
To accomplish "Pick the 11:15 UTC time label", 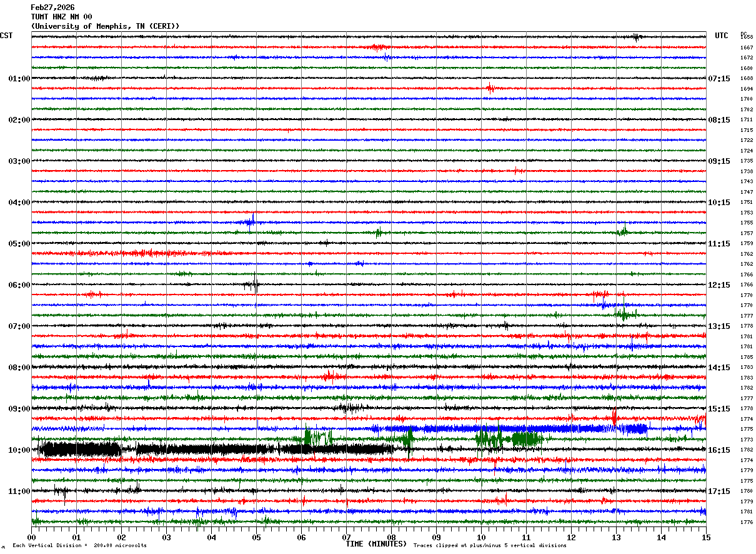I will click(x=719, y=244).
